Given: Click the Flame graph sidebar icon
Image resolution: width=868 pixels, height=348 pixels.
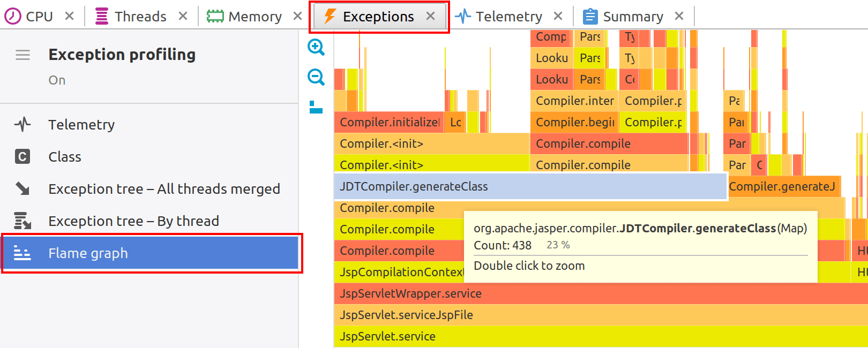Looking at the screenshot, I should (x=22, y=253).
